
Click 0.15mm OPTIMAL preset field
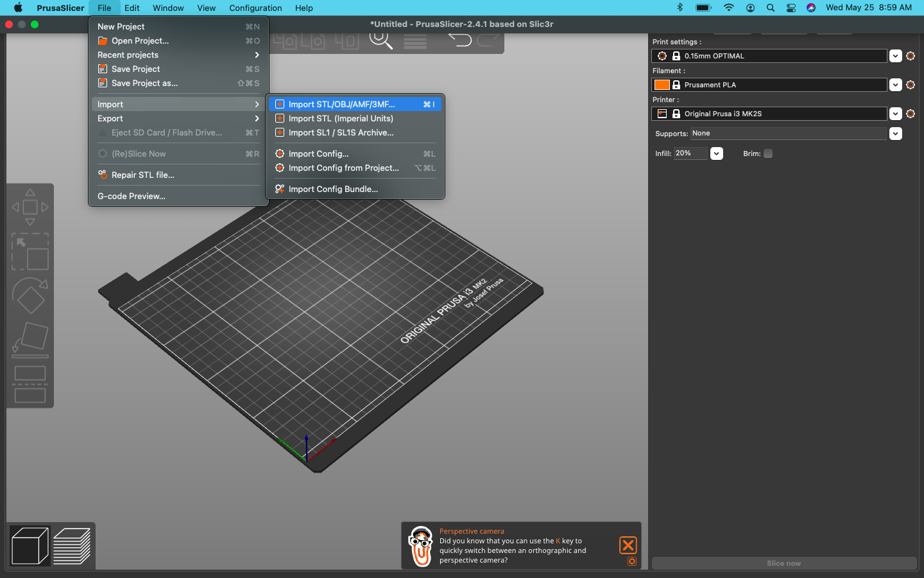tap(769, 56)
